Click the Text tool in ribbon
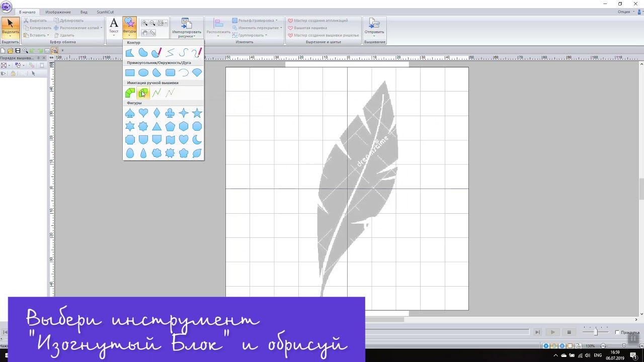644x362 pixels. pyautogui.click(x=114, y=27)
